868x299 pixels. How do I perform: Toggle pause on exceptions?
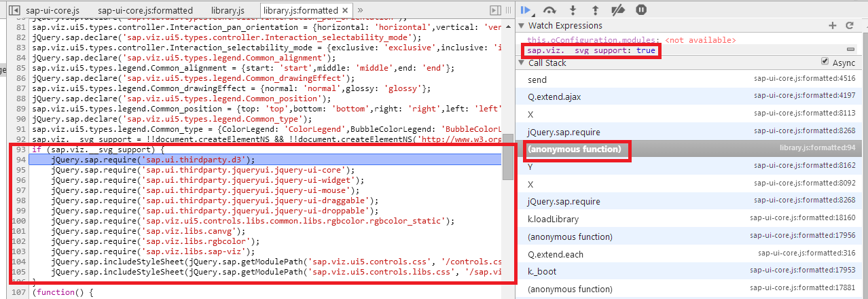point(641,10)
